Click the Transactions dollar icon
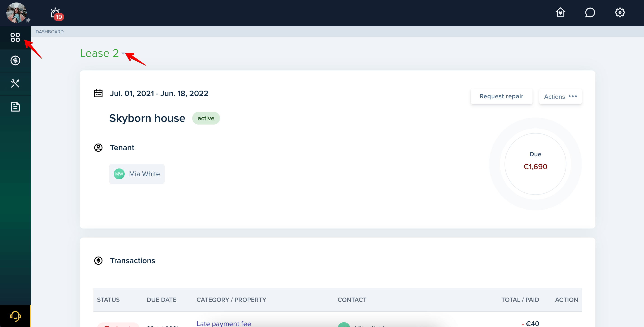644x327 pixels. pos(98,260)
